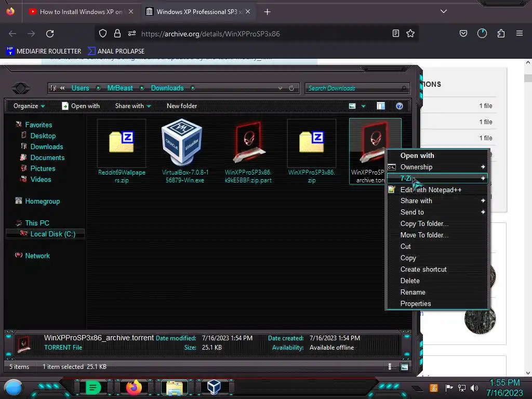Viewport: 532px width, 399px height.
Task: Open Firefox Pocket save icon
Action: 463,33
